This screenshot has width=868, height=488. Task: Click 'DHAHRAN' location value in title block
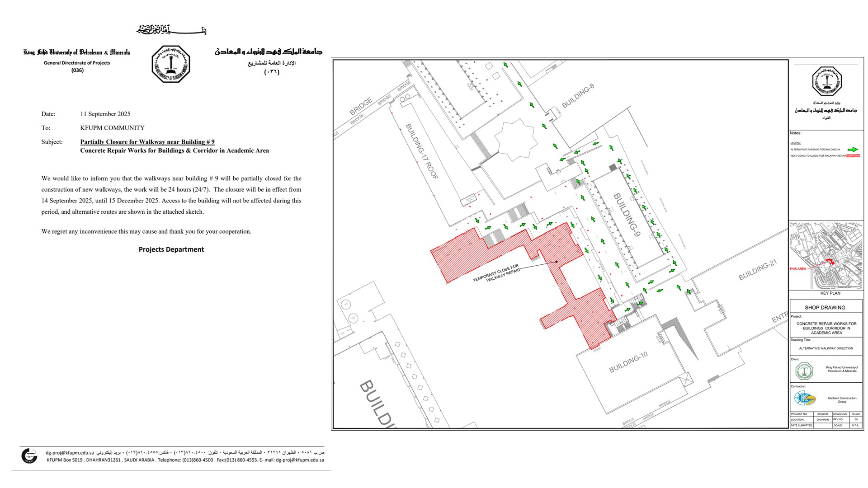[x=823, y=420]
